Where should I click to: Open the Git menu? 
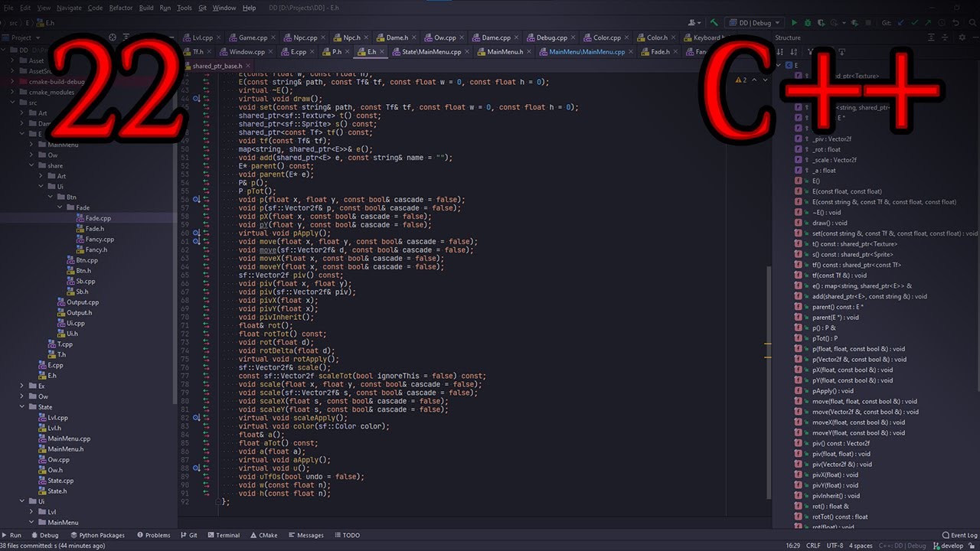point(203,8)
